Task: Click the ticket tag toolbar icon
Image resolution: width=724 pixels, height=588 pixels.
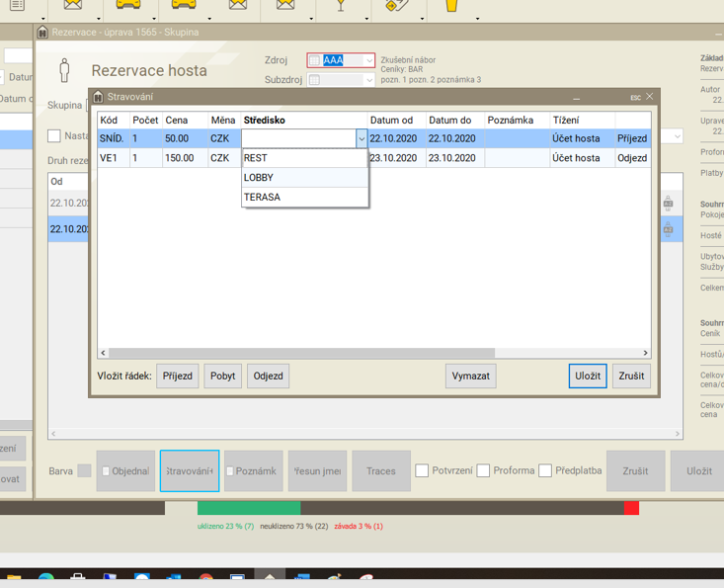Action: pyautogui.click(x=397, y=6)
